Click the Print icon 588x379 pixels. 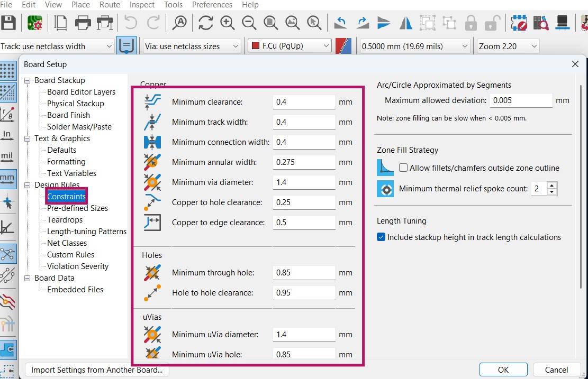pyautogui.click(x=83, y=23)
